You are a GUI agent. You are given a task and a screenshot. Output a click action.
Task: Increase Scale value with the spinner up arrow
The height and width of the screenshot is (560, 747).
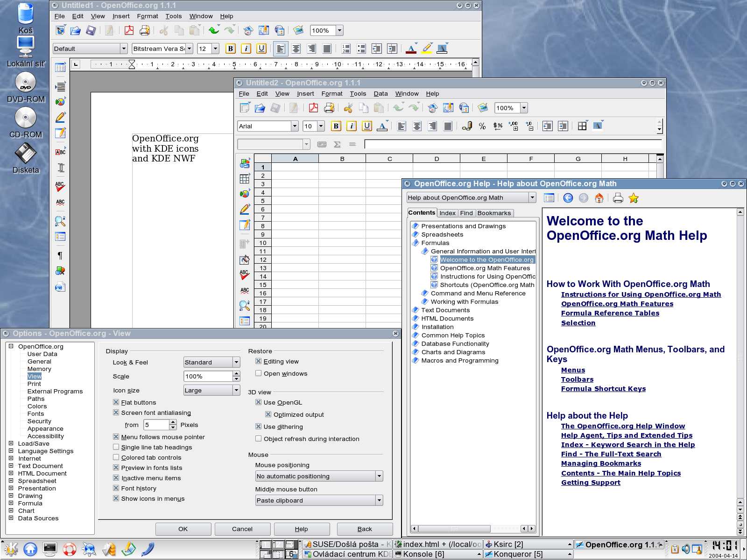coord(236,374)
